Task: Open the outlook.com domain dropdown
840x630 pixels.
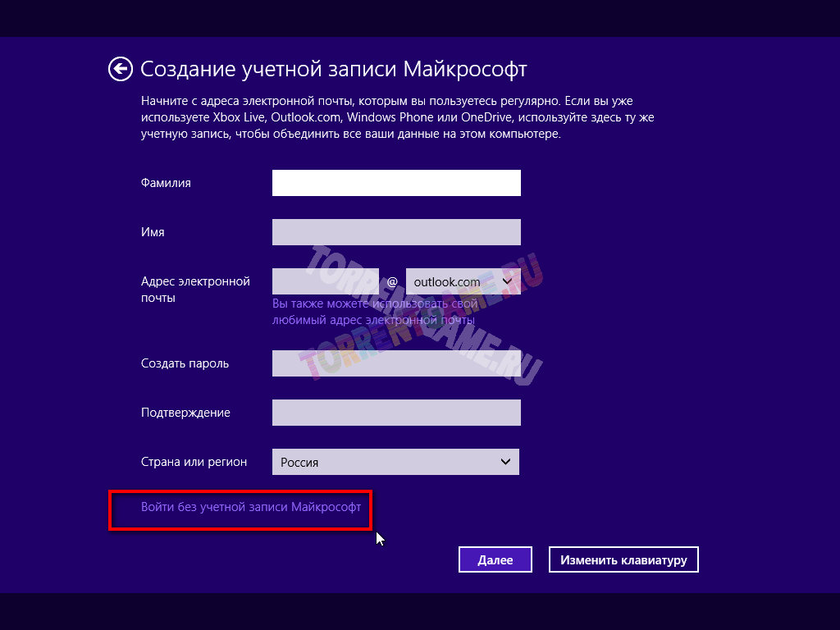Action: coord(463,281)
